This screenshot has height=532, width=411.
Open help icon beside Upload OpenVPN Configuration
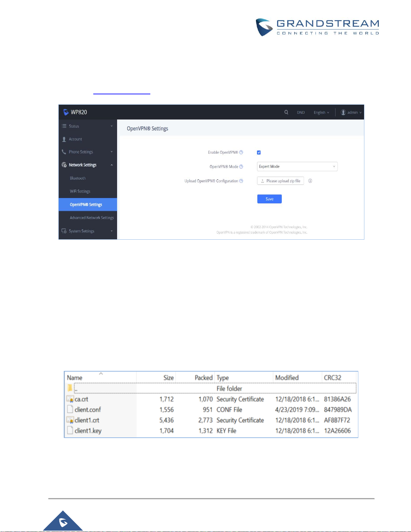click(x=241, y=181)
